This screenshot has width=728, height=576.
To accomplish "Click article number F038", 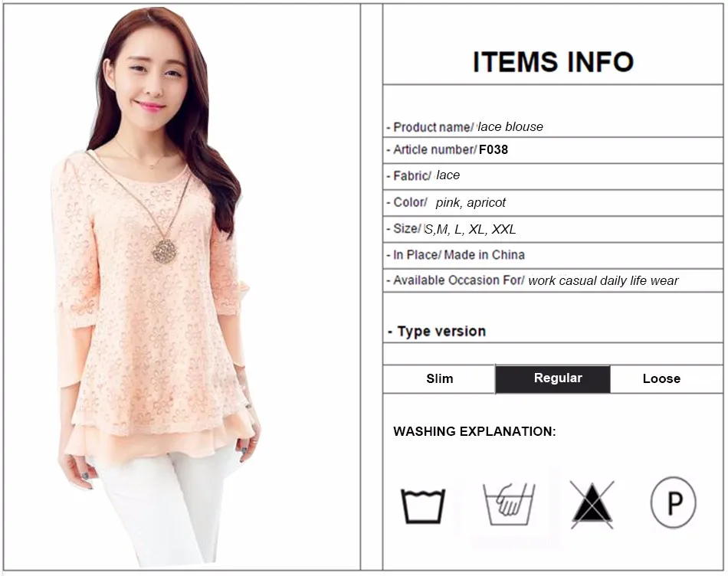I will [x=493, y=149].
